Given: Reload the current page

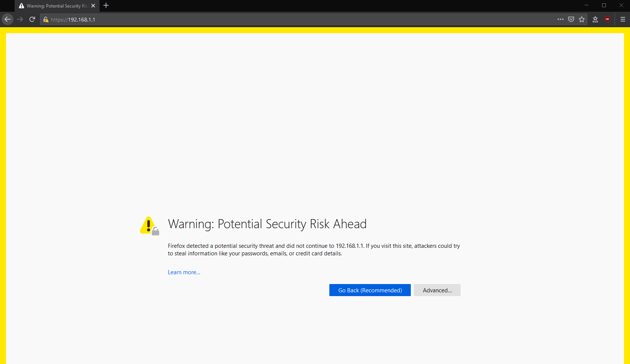Looking at the screenshot, I should click(x=32, y=19).
